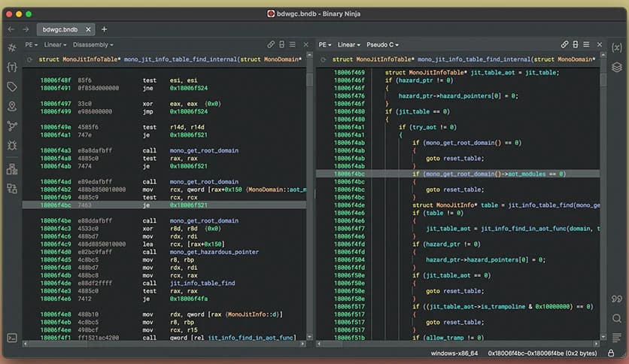The width and height of the screenshot is (629, 364).
Task: Add a new tab with plus button
Action: pyautogui.click(x=104, y=29)
